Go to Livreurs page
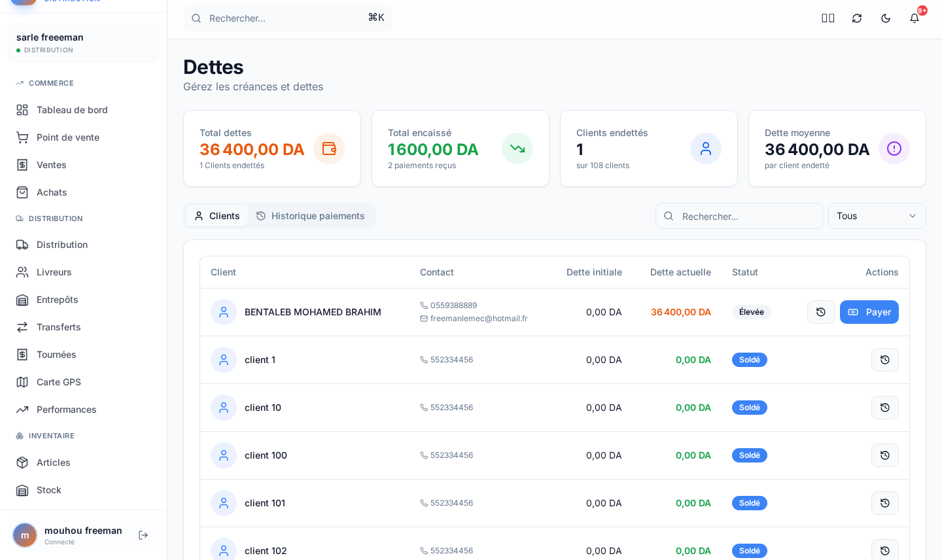Viewport: 942px width, 560px height. tap(83, 272)
